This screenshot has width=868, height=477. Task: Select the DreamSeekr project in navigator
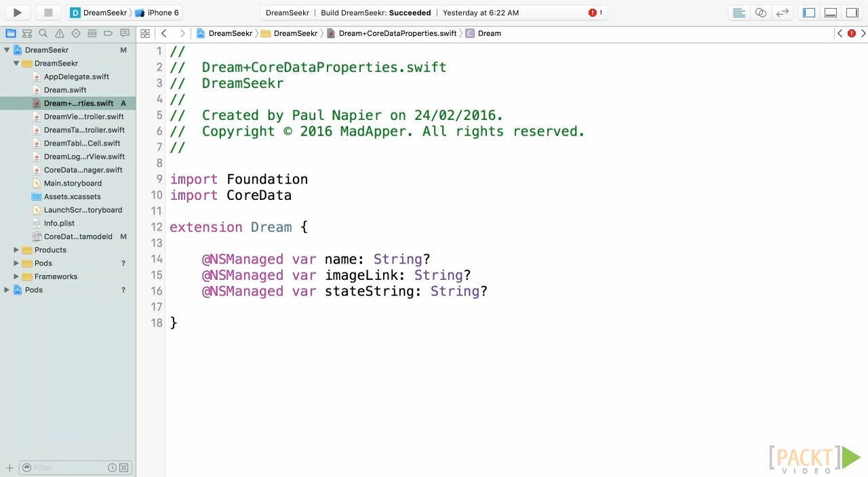[68, 50]
